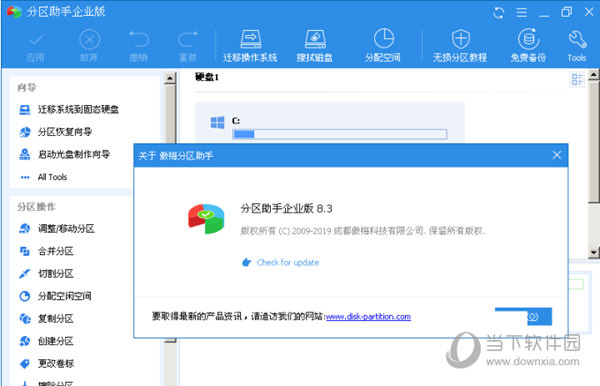
Task: Toggle disk view layout icon
Action: pos(577,80)
